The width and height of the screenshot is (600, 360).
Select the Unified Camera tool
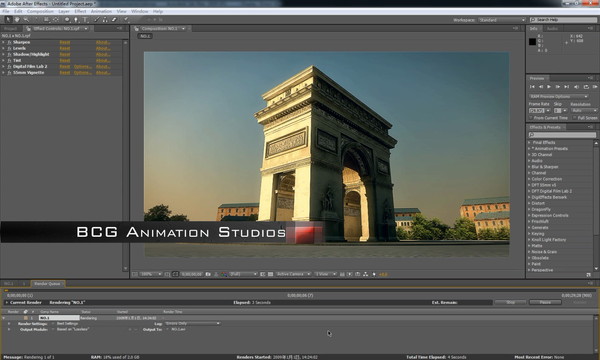coord(46,19)
